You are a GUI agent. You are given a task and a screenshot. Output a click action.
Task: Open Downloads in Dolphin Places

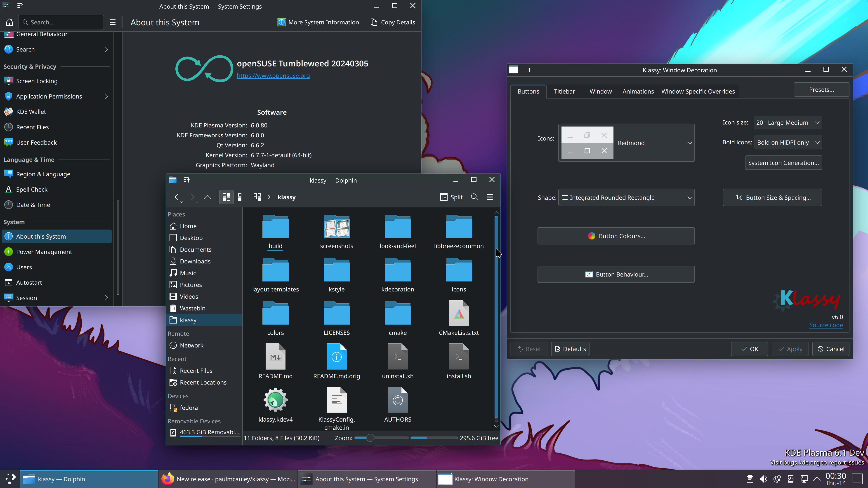click(204, 261)
